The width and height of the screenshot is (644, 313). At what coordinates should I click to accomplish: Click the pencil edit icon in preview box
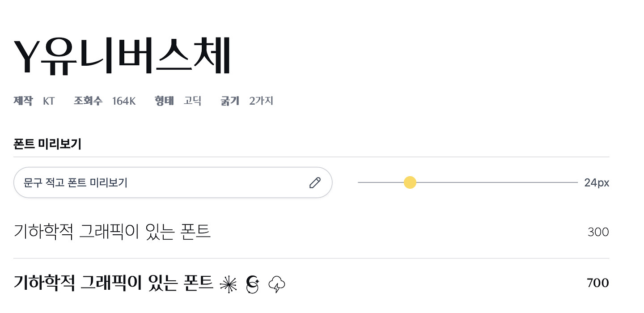pyautogui.click(x=315, y=182)
